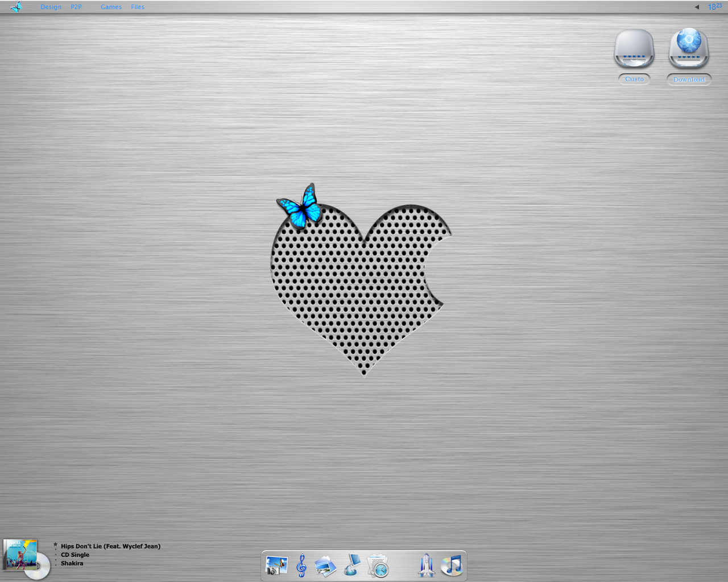Click the Shakira album cover art
The width and height of the screenshot is (728, 582).
(x=20, y=555)
